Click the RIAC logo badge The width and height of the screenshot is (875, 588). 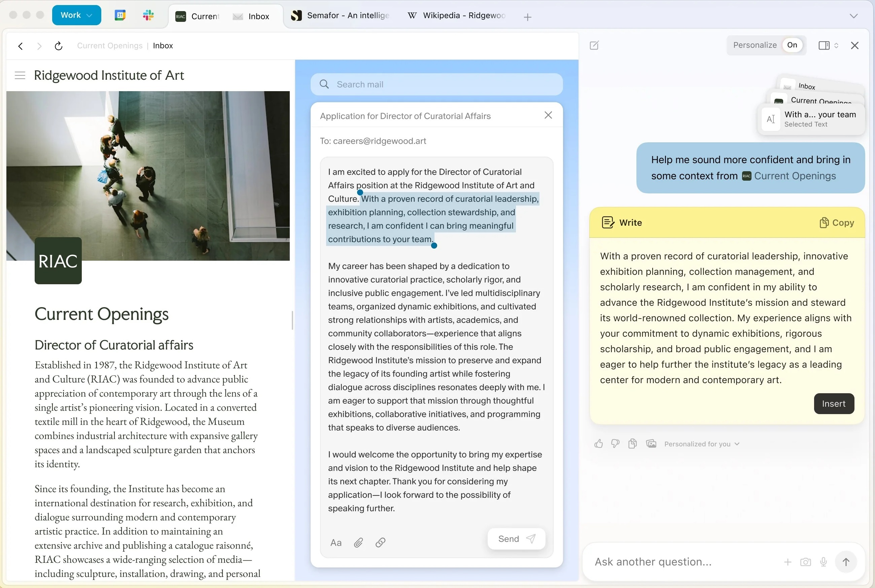[x=58, y=261]
